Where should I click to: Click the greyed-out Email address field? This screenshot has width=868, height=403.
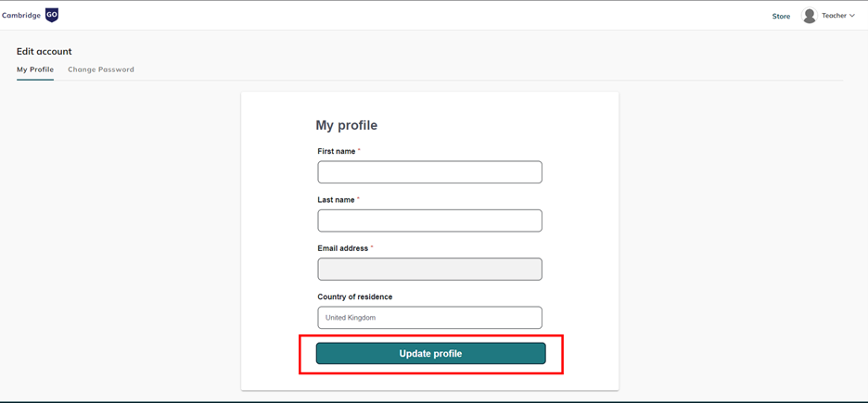pyautogui.click(x=429, y=270)
